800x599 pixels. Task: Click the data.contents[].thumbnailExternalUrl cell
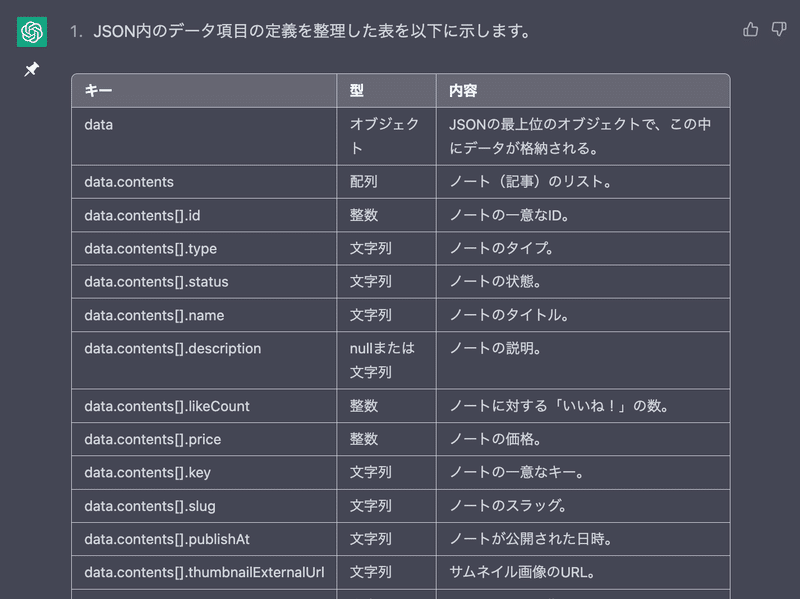click(204, 572)
